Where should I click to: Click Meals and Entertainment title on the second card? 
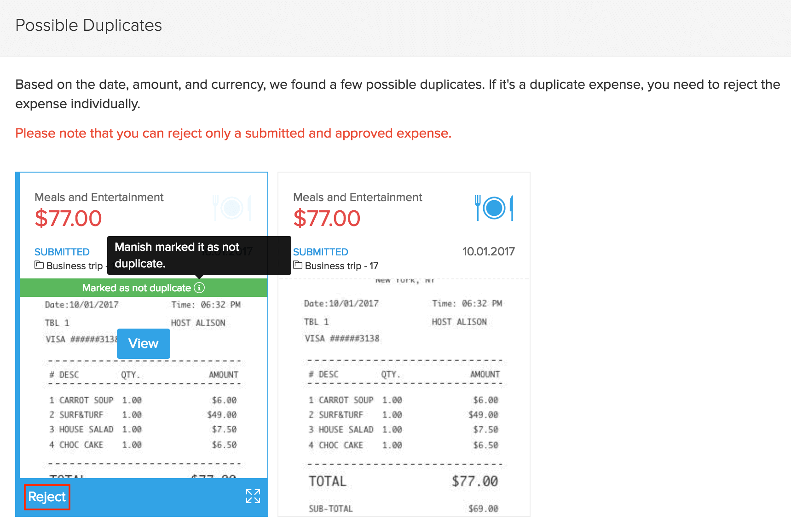358,197
